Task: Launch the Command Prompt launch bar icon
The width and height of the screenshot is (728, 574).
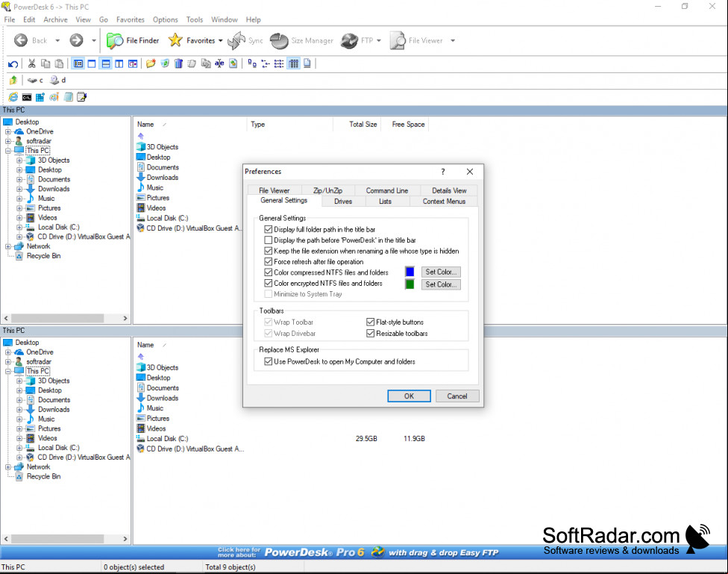Action: click(x=27, y=97)
